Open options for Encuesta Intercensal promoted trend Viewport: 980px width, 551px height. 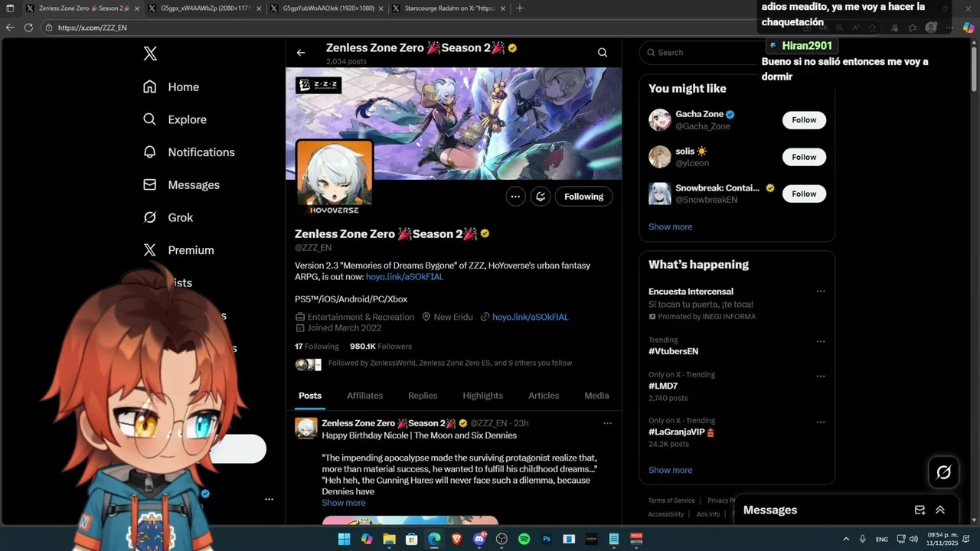[x=821, y=292]
